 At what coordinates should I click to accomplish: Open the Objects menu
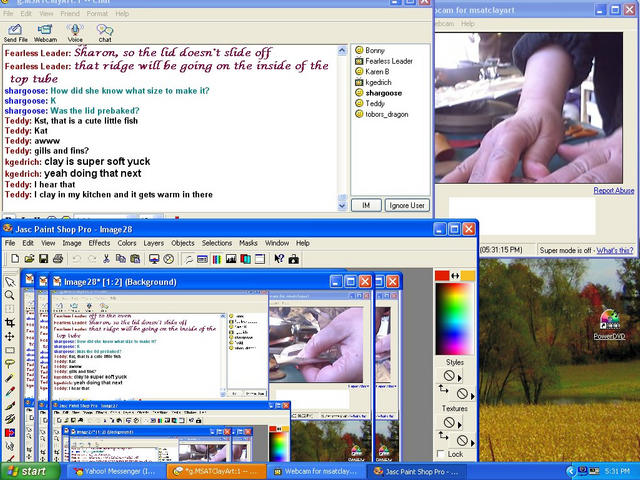tap(183, 243)
